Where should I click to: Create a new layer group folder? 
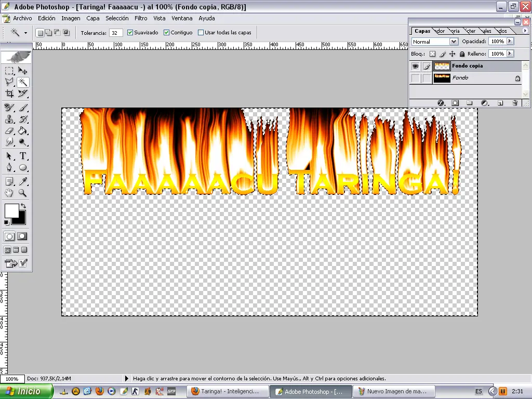pyautogui.click(x=470, y=103)
